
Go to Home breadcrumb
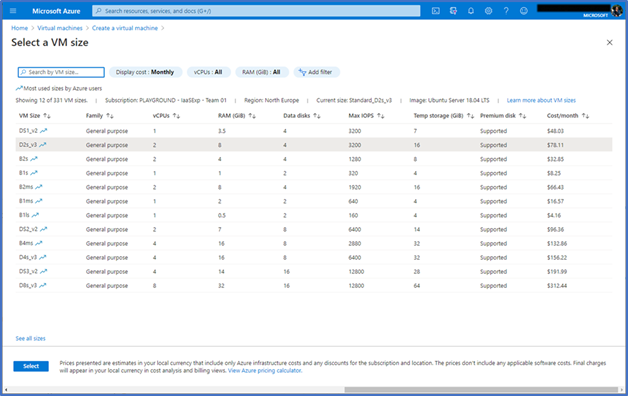[20, 28]
